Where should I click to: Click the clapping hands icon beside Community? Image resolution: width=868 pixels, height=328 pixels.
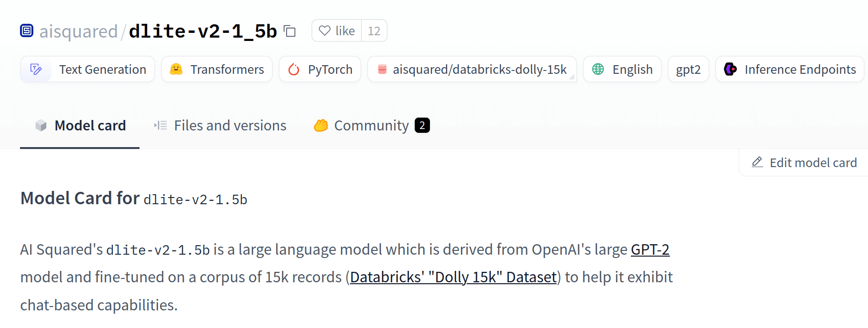(x=321, y=125)
